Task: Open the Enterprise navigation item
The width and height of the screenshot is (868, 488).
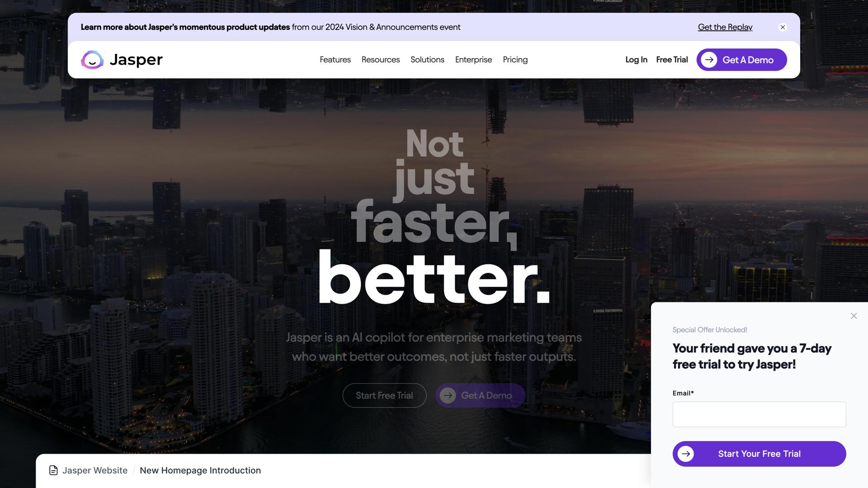Action: point(473,60)
